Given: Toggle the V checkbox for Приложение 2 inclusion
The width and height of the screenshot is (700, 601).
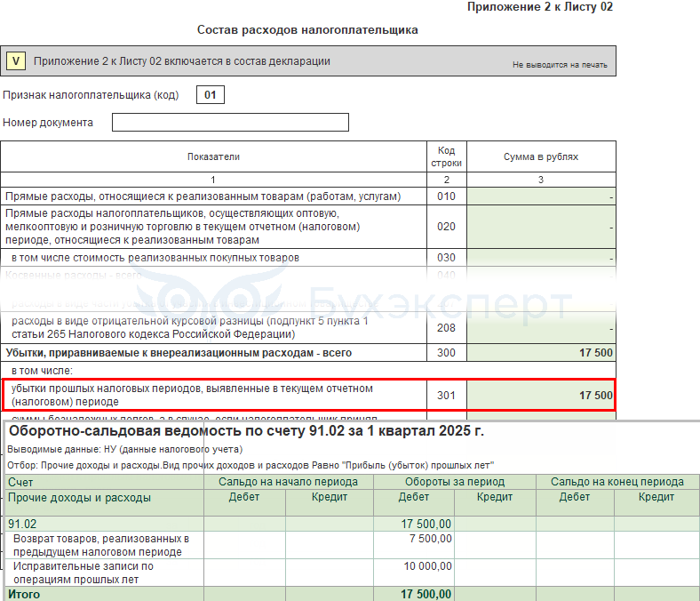Looking at the screenshot, I should click(x=16, y=61).
